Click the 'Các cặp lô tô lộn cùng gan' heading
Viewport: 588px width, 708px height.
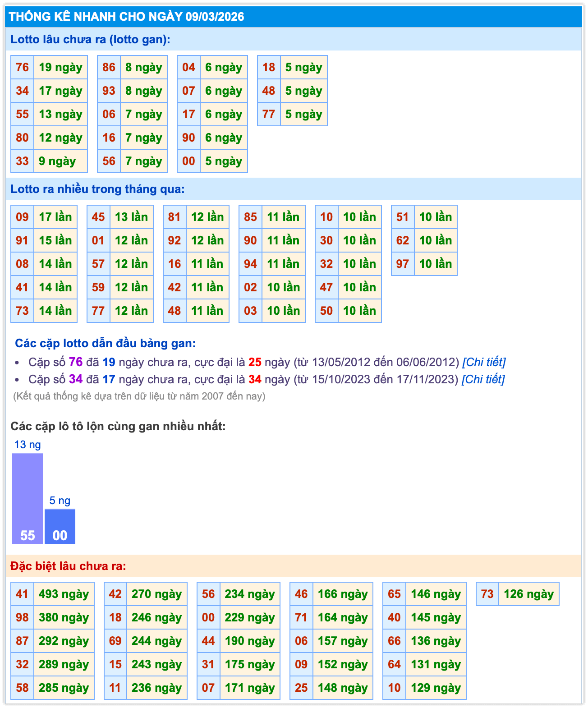pyautogui.click(x=118, y=426)
